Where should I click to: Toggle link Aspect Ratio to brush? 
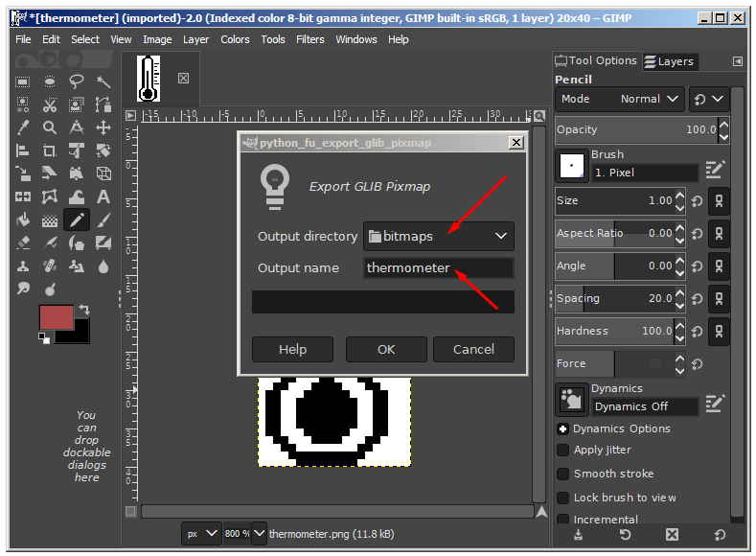(719, 234)
